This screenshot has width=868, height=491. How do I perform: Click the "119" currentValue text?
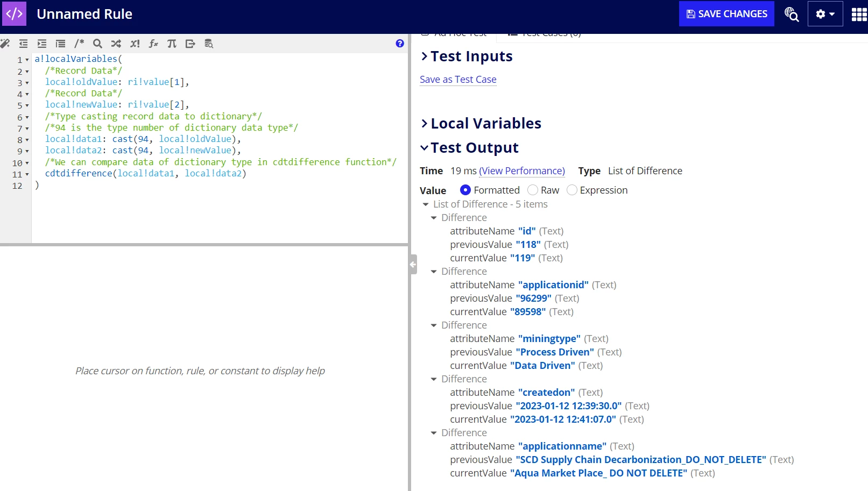(523, 258)
